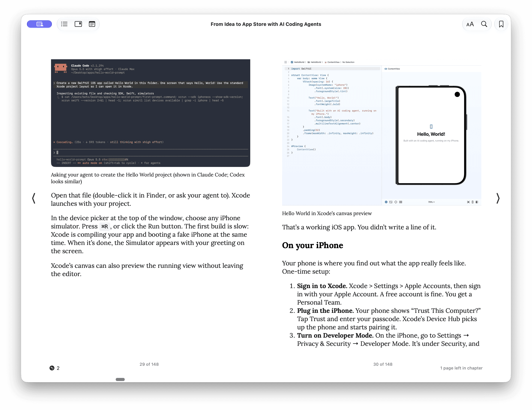Click the Claude Code terminal screenshot image

[x=150, y=113]
